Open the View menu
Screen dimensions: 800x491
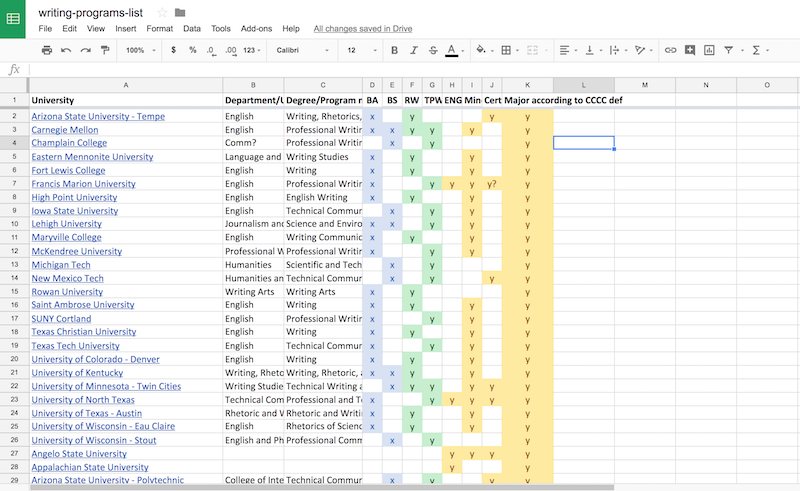[x=95, y=29]
